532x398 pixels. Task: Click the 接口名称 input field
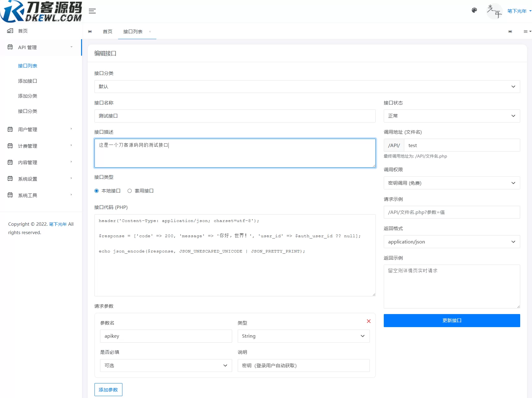point(235,116)
